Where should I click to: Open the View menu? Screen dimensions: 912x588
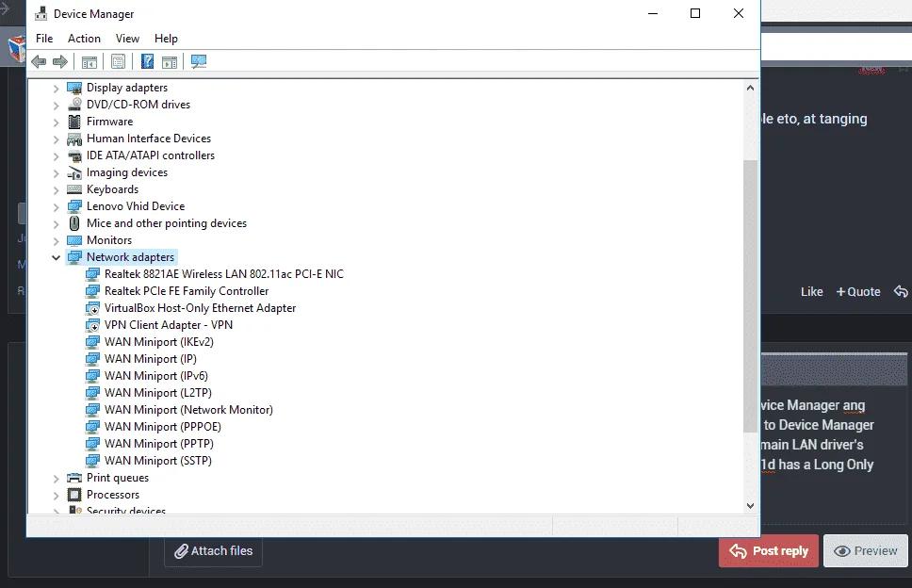click(x=127, y=39)
